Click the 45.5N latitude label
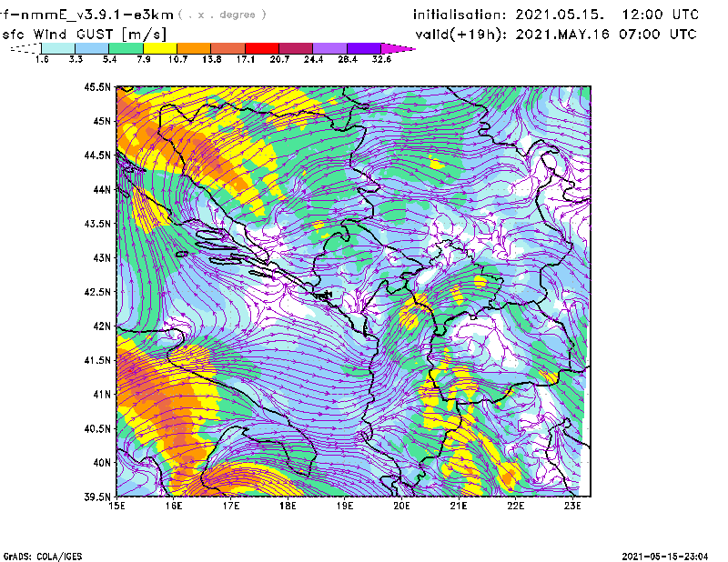Viewport: 728px width, 562px height. (x=97, y=86)
